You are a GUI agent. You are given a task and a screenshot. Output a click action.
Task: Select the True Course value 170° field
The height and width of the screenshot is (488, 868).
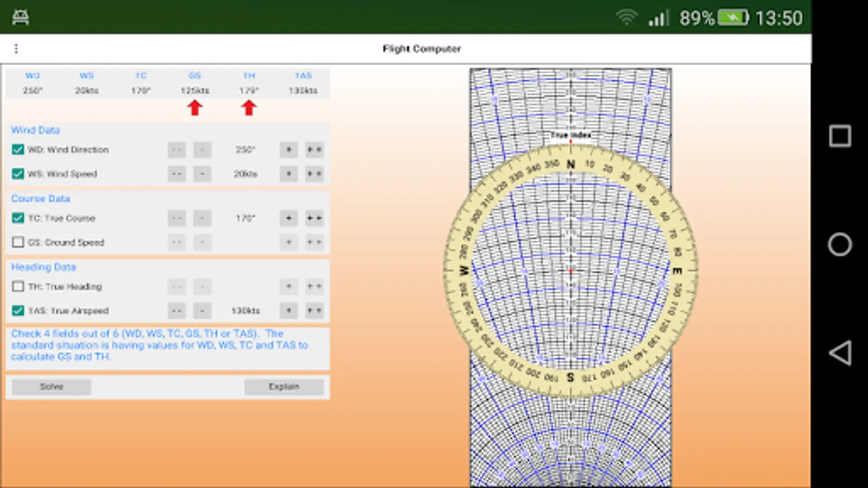click(245, 218)
